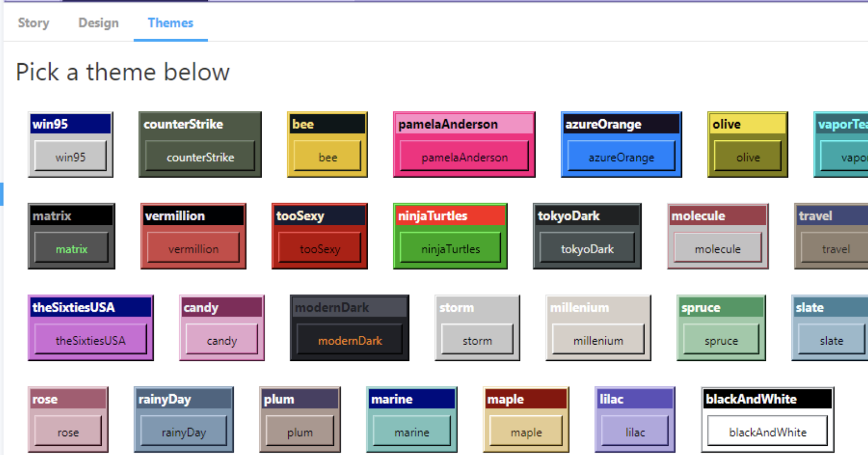This screenshot has width=868, height=455.
Task: Choose the ninjaTurtles theme button
Action: [x=450, y=249]
